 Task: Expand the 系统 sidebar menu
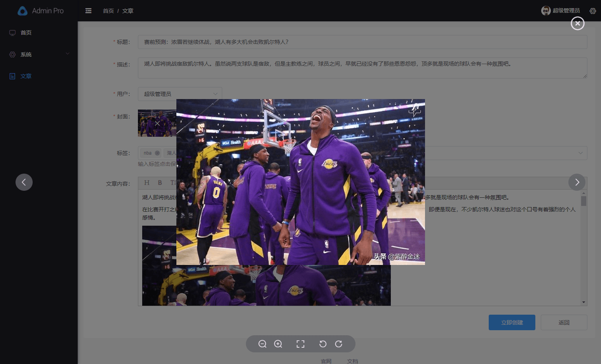tap(39, 54)
